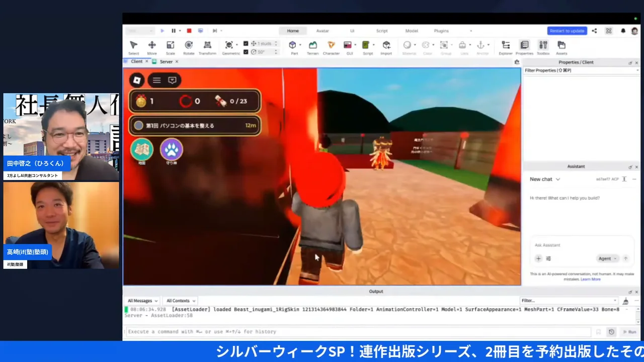Open the All Contexts filter dropdown
Image resolution: width=644 pixels, height=362 pixels.
tap(181, 301)
